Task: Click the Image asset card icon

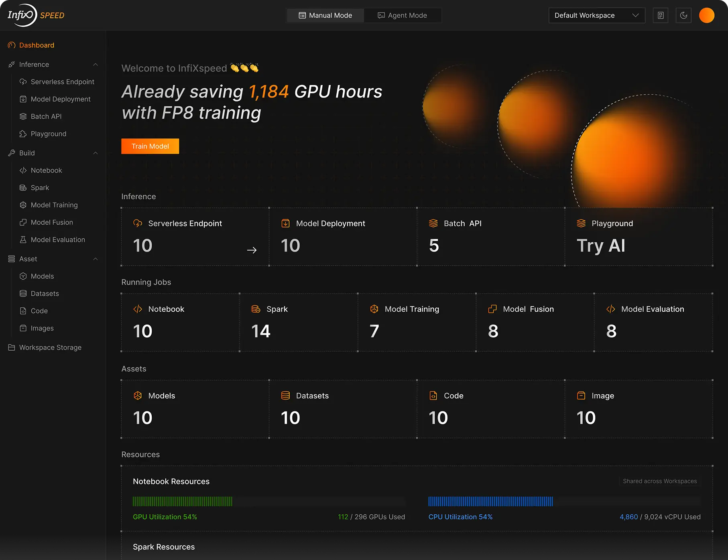Action: (x=581, y=396)
